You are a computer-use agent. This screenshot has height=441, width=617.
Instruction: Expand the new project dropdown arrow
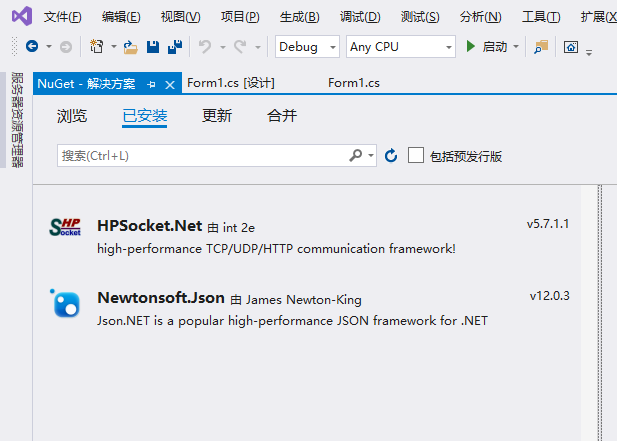pos(114,47)
